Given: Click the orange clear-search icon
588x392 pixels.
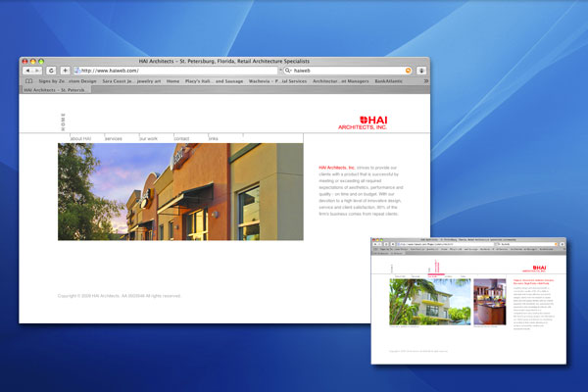Looking at the screenshot, I should click(410, 71).
